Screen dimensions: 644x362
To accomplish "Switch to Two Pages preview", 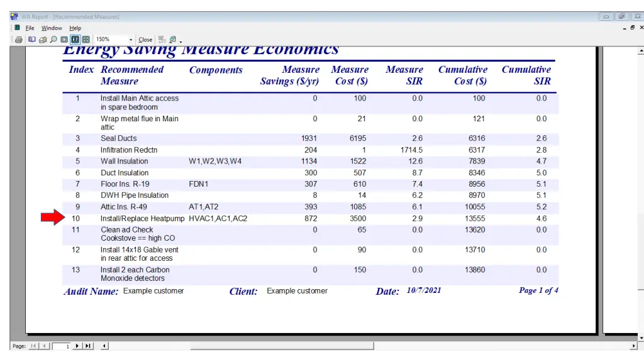I will pyautogui.click(x=75, y=40).
